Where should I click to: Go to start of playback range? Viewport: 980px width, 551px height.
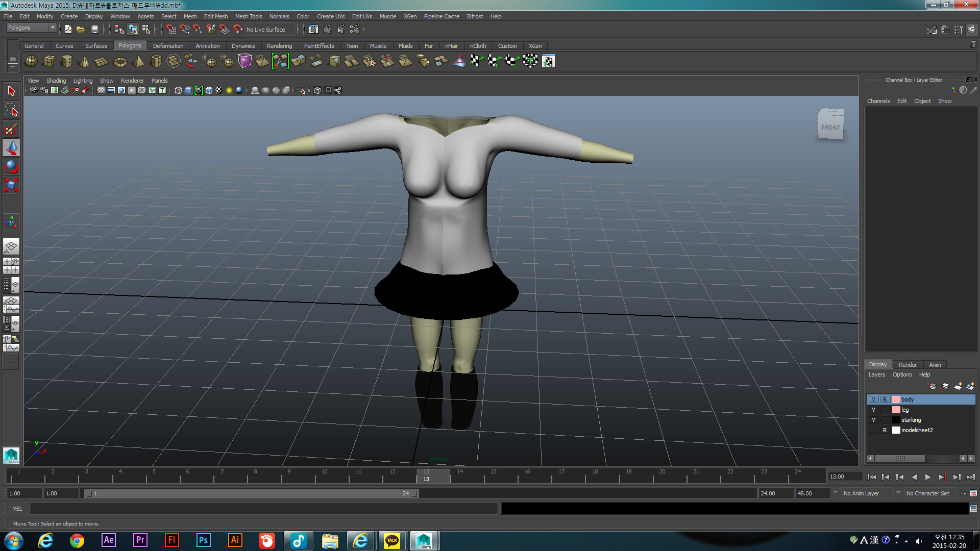click(x=872, y=477)
